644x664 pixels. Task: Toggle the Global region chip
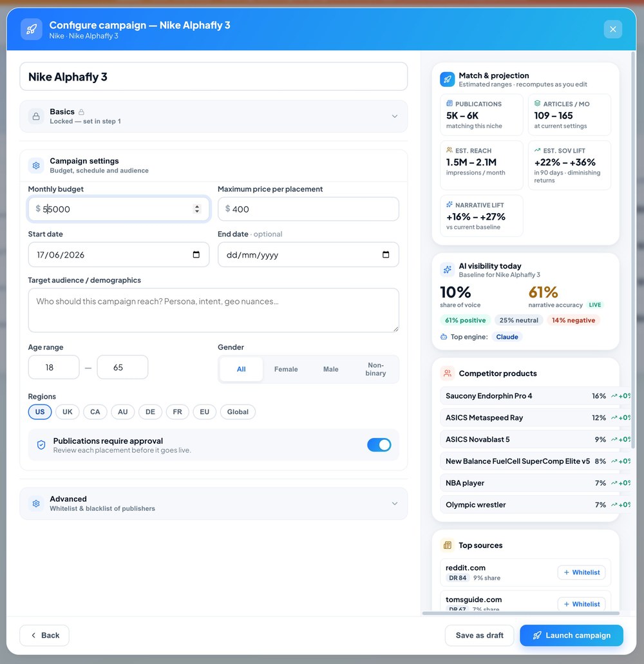[238, 412]
